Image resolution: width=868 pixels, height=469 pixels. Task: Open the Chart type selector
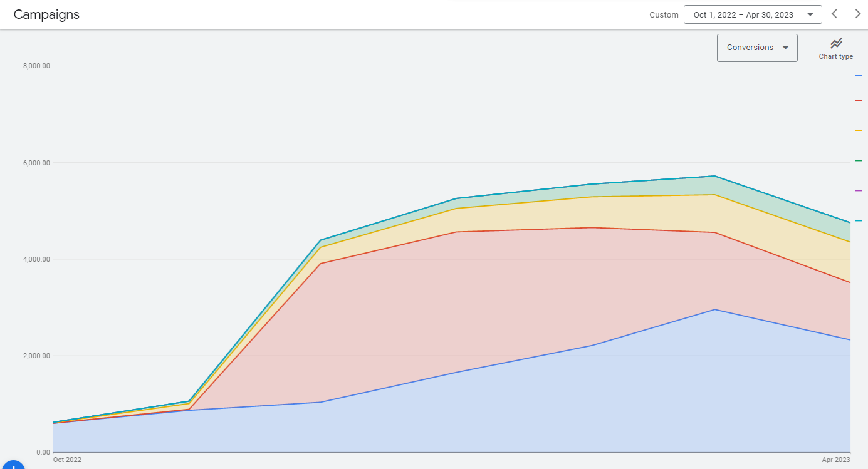(x=836, y=48)
